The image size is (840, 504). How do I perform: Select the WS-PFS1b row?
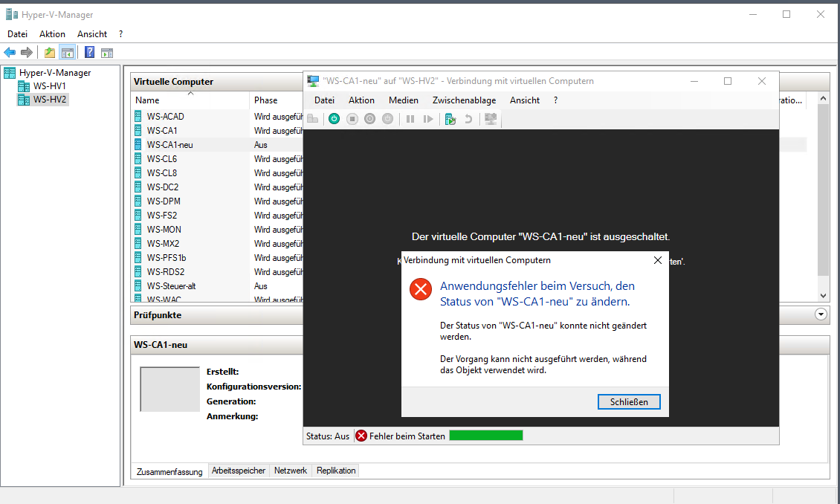click(218, 258)
